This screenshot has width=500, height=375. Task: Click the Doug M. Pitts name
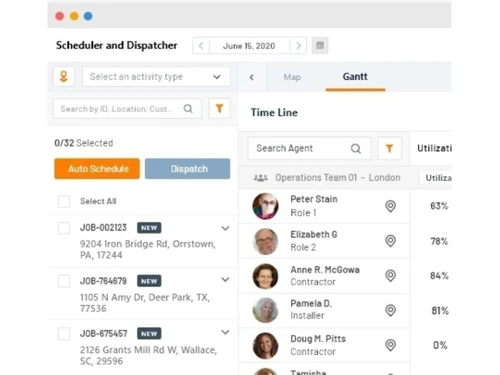318,339
